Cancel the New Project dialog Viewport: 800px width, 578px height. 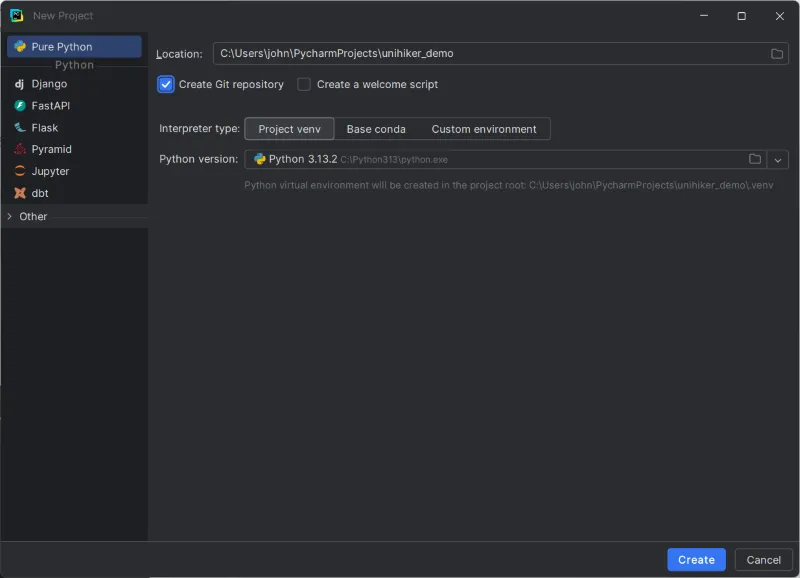point(763,560)
